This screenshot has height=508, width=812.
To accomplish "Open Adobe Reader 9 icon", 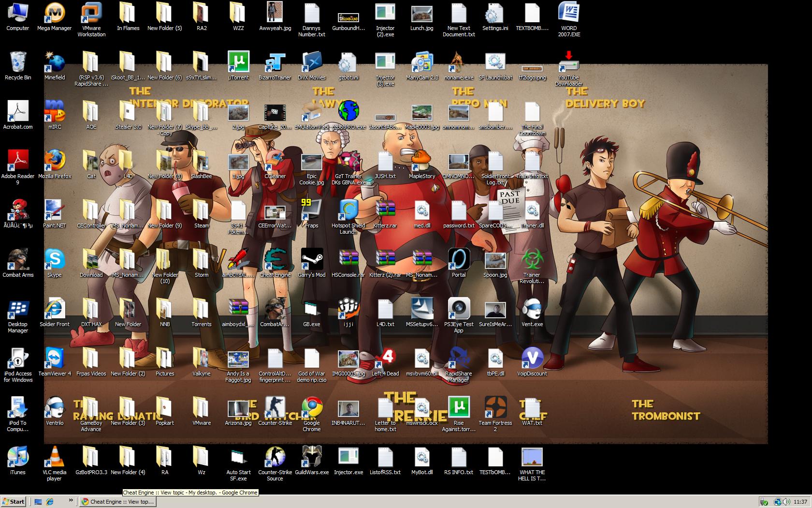I will (x=18, y=168).
